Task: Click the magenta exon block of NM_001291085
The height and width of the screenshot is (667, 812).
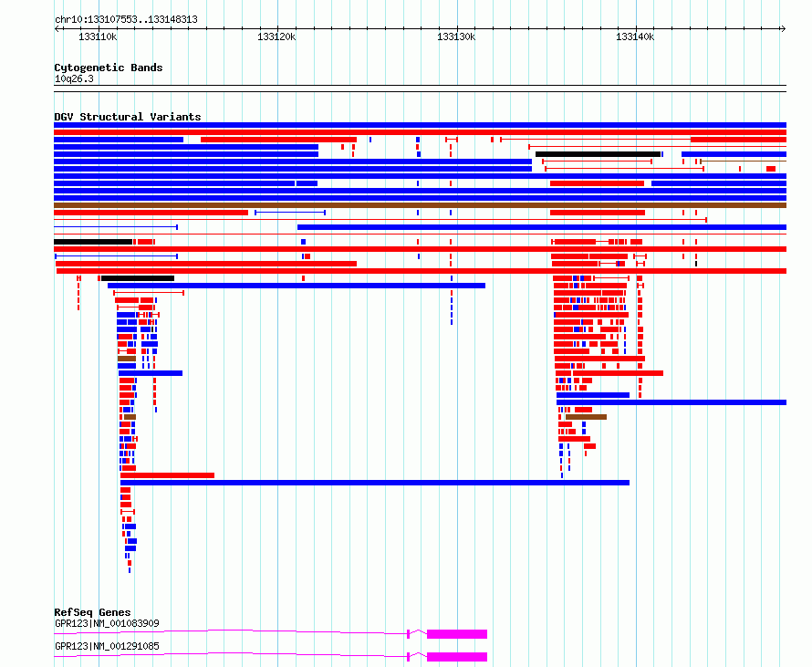Action: click(457, 657)
